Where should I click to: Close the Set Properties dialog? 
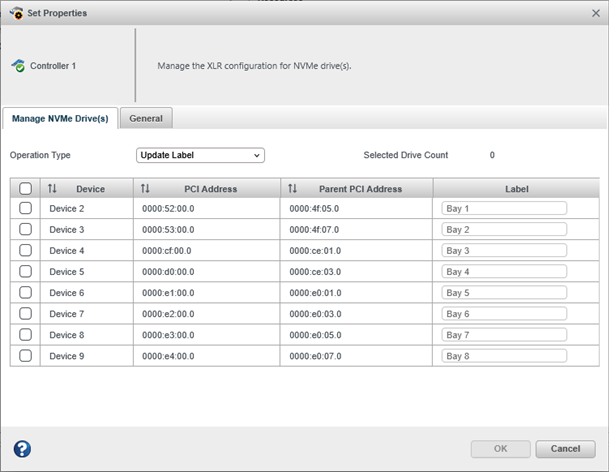(595, 13)
